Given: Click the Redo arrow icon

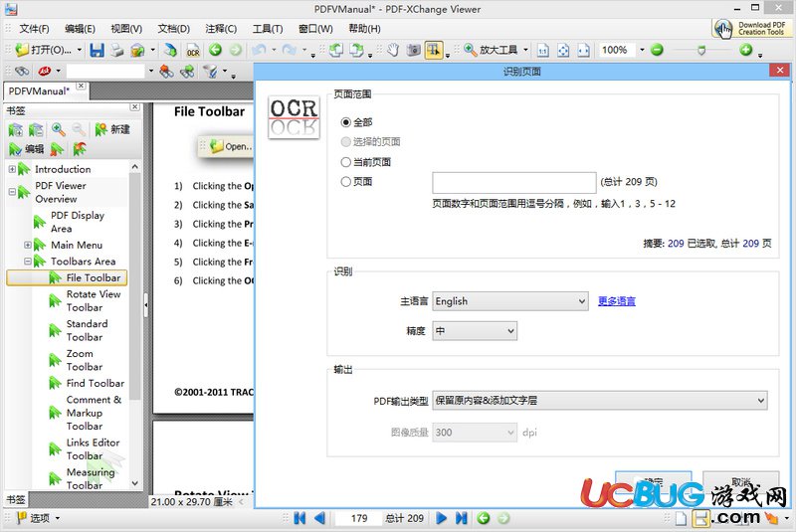Looking at the screenshot, I should pyautogui.click(x=290, y=50).
